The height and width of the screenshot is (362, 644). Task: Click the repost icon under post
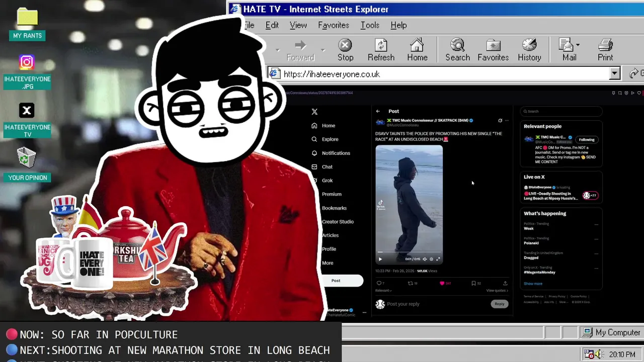coord(411,283)
